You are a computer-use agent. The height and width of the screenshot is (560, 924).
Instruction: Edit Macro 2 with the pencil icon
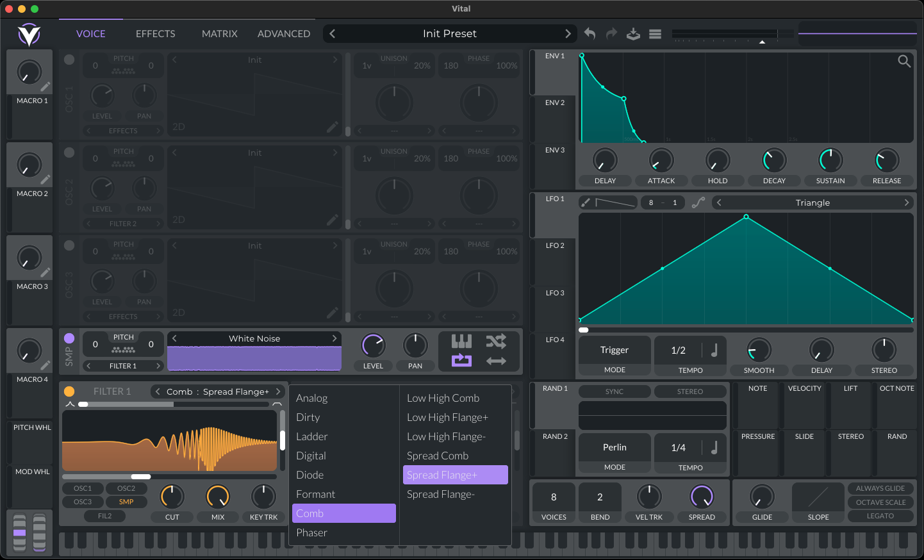pyautogui.click(x=45, y=179)
